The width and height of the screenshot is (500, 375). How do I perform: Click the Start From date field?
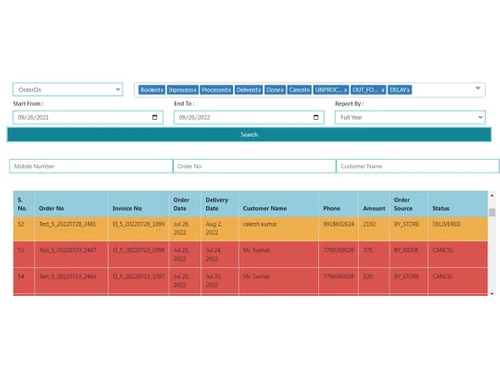pyautogui.click(x=88, y=117)
